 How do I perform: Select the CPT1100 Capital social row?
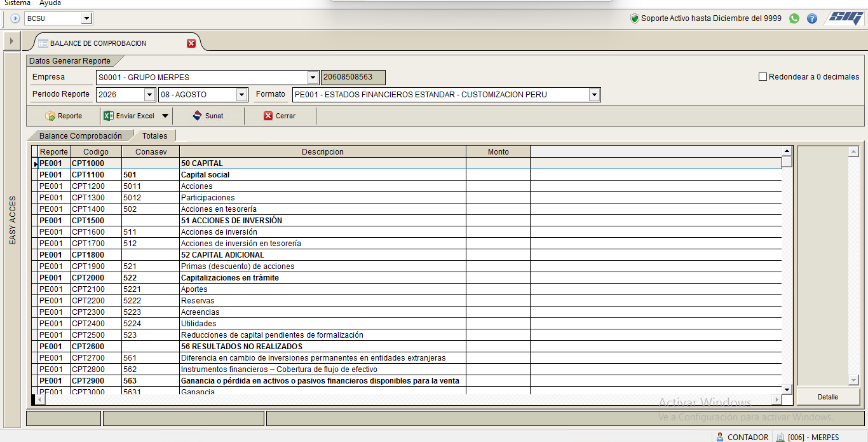point(407,175)
